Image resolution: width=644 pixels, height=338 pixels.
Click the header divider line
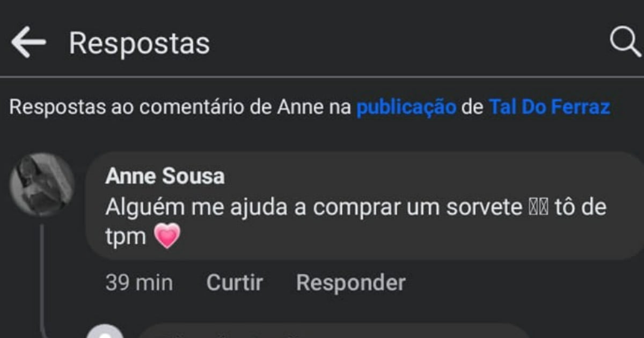(x=322, y=77)
